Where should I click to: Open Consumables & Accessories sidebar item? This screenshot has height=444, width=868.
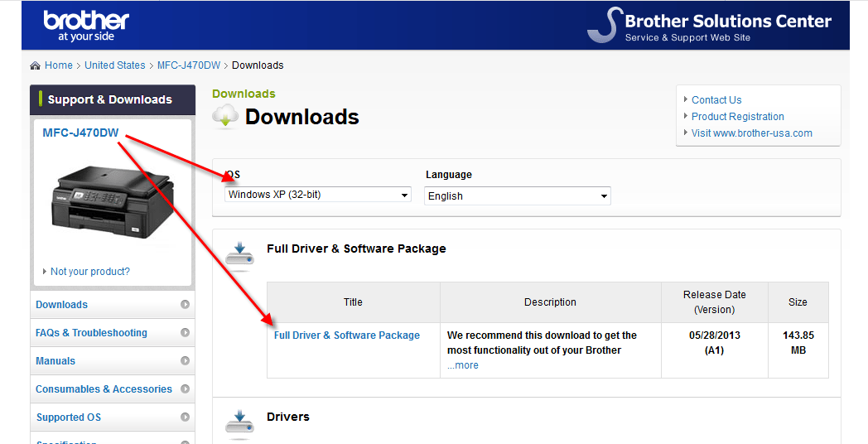click(x=104, y=389)
